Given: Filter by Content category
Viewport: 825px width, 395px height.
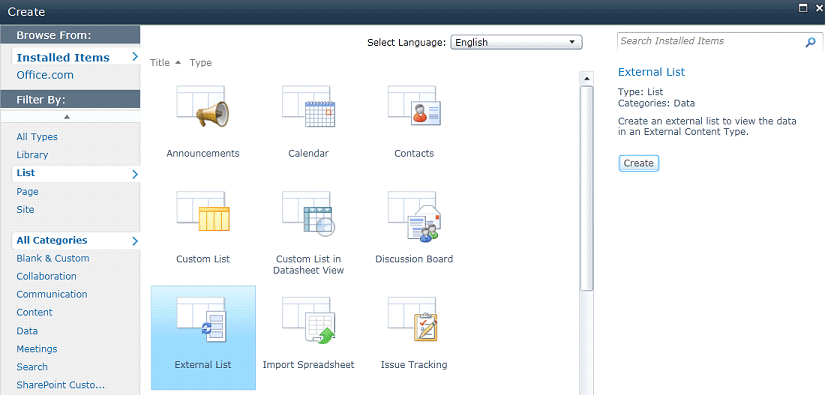Looking at the screenshot, I should click(x=34, y=312).
